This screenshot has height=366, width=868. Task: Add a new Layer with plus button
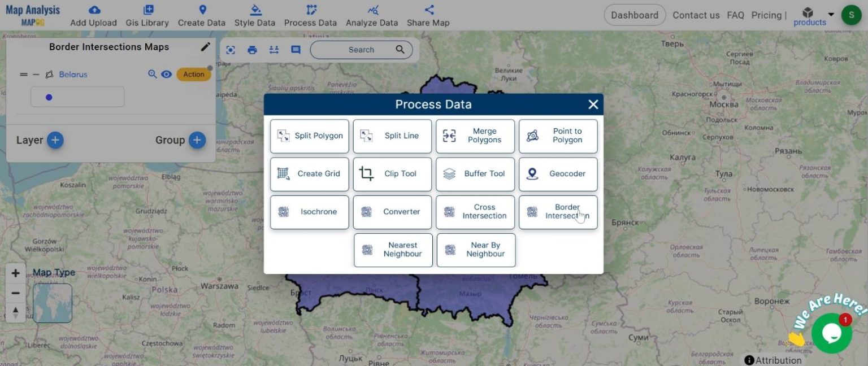click(55, 140)
